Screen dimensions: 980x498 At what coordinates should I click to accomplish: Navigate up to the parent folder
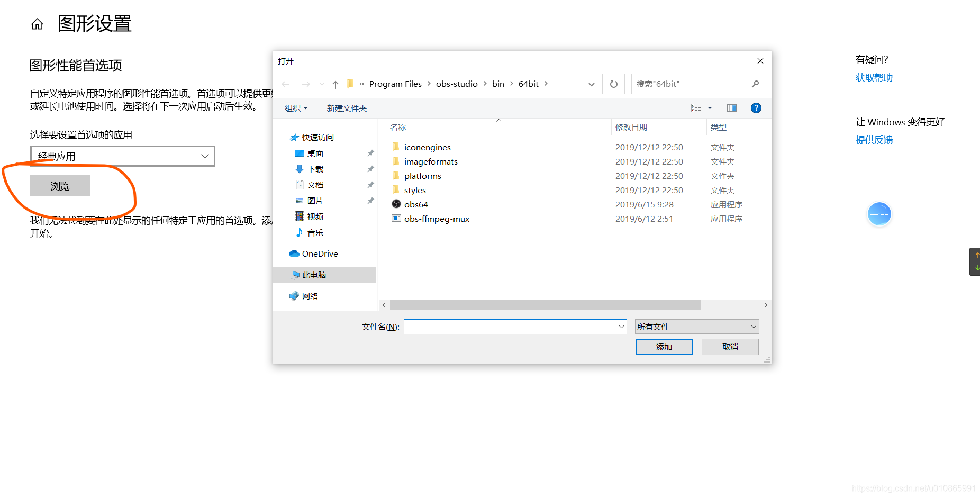click(x=335, y=84)
